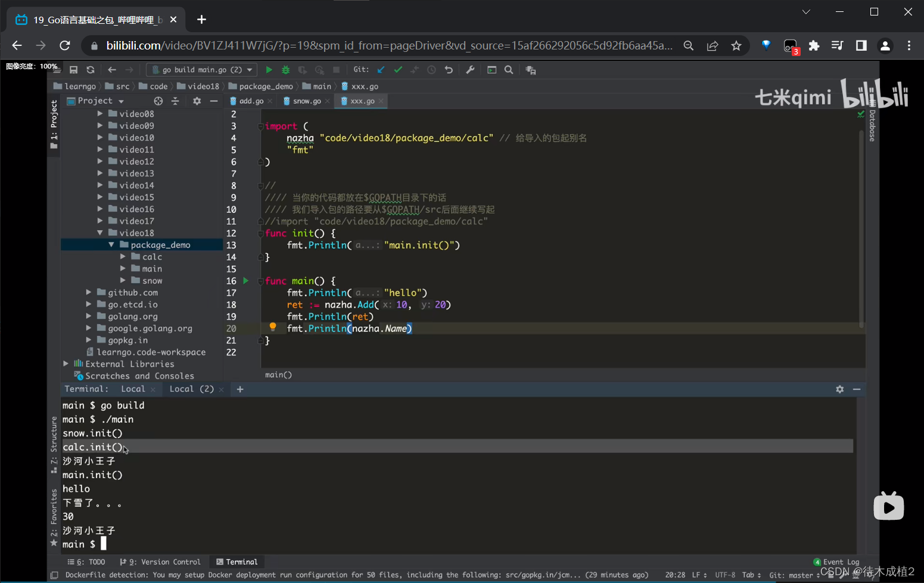Toggle the 6: TODO tool window
924x583 pixels.
[x=86, y=562]
